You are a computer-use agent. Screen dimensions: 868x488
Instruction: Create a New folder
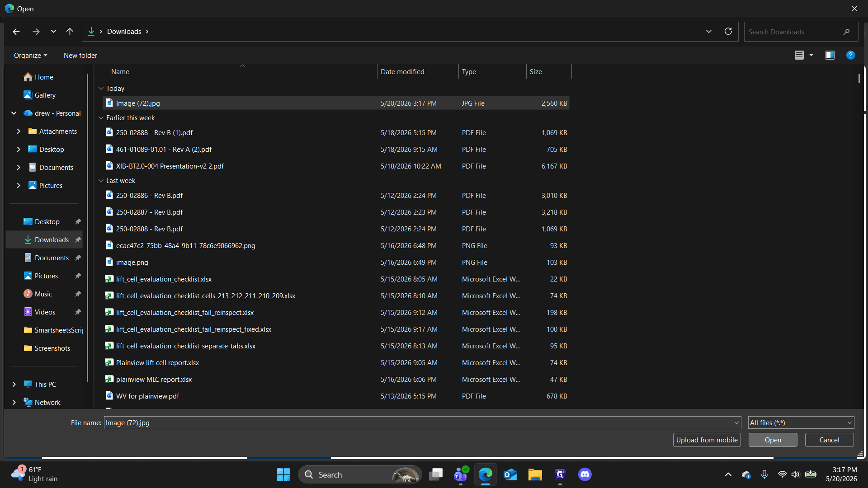(80, 56)
